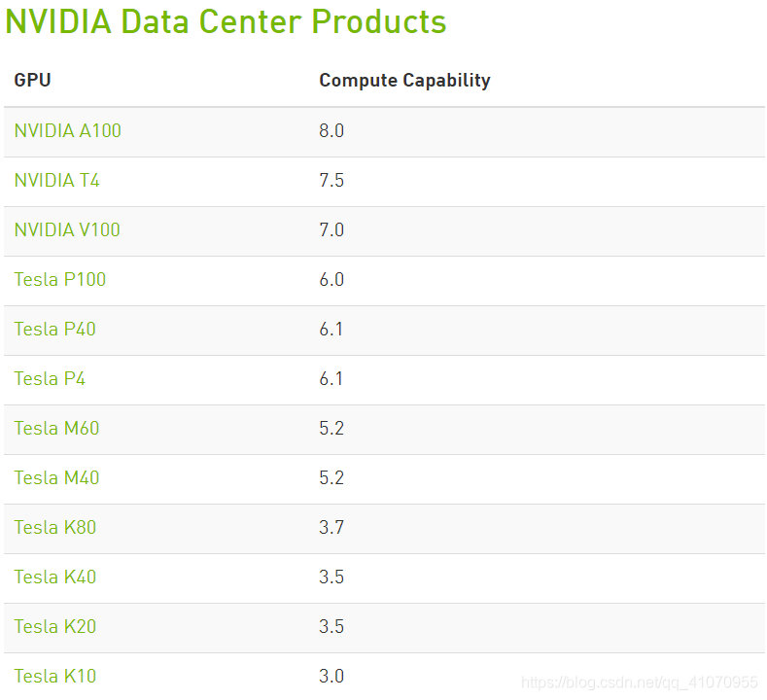Click the NVIDIA Data Center Products heading
The width and height of the screenshot is (767, 700).
pos(226,21)
